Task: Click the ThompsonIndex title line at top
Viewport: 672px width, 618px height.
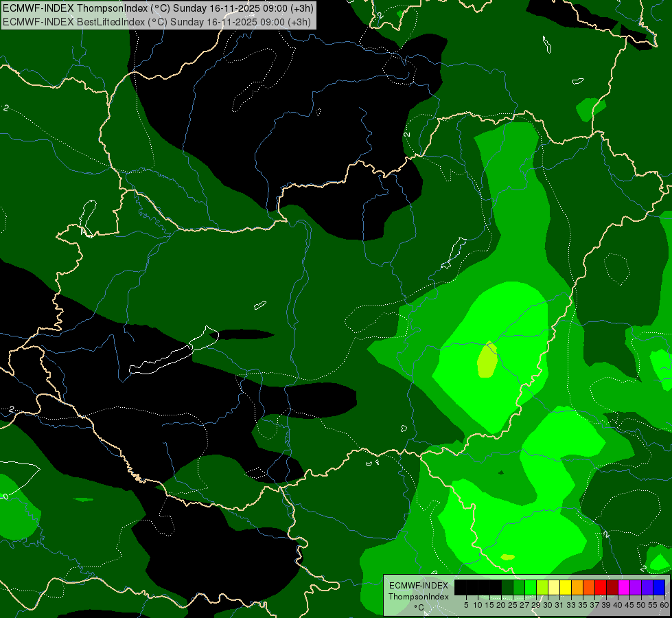Action: 158,8
